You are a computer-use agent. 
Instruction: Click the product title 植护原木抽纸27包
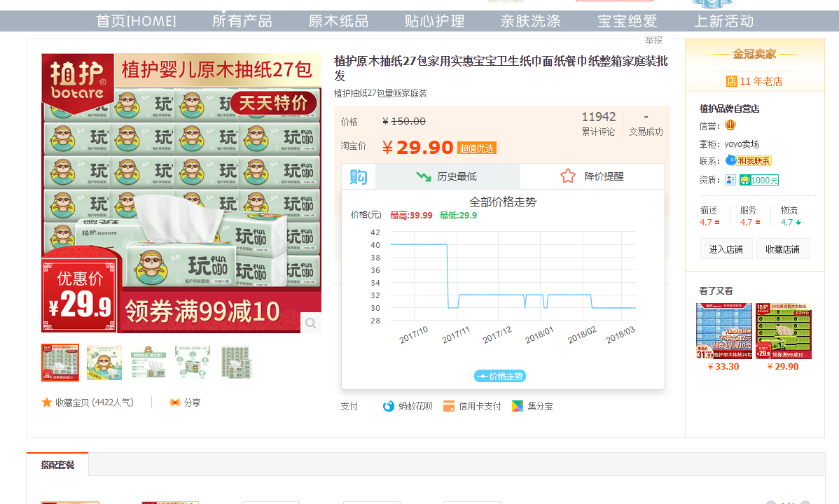coord(501,68)
